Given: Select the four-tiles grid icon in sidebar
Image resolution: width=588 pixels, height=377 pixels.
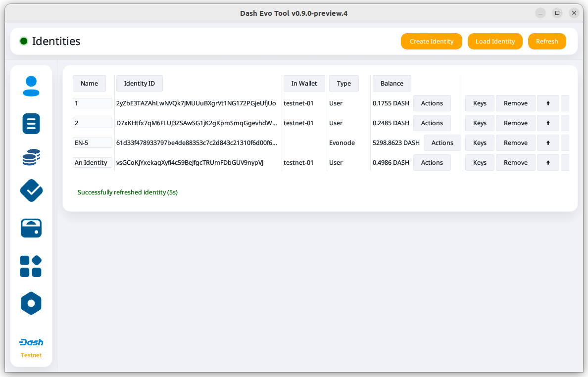Looking at the screenshot, I should coord(31,266).
